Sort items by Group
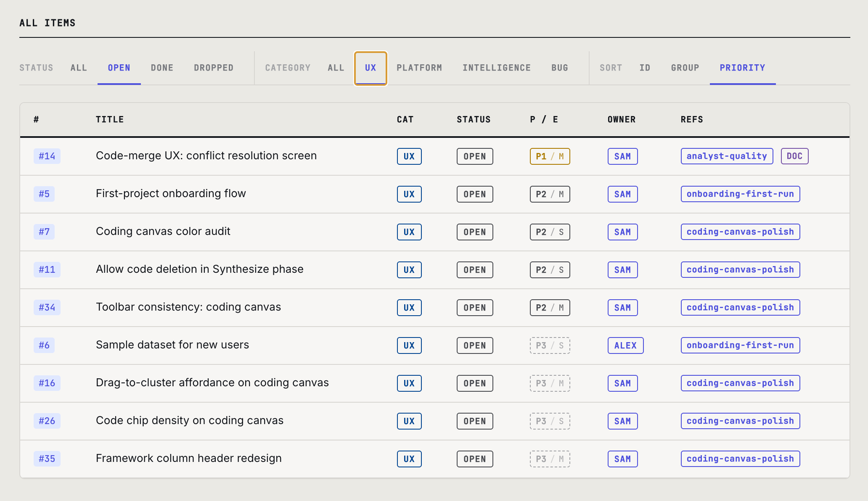 tap(685, 68)
